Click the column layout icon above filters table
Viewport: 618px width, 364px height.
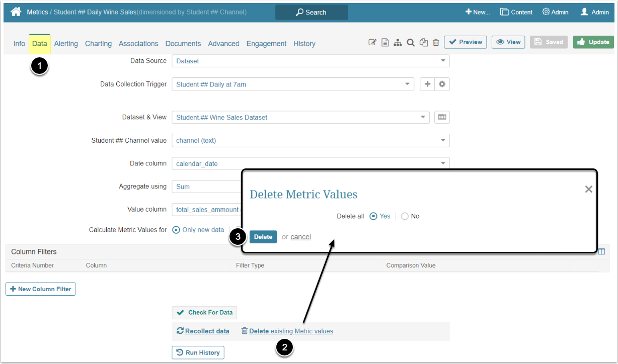601,251
